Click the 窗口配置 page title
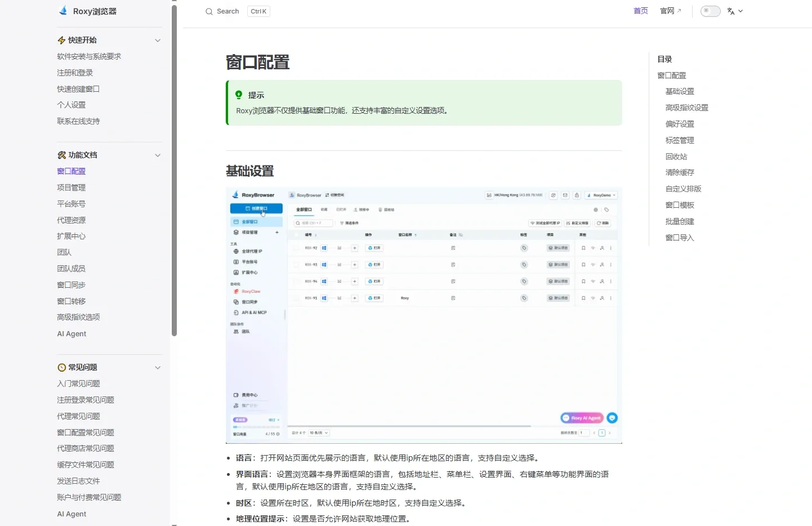This screenshot has height=526, width=812. (257, 63)
